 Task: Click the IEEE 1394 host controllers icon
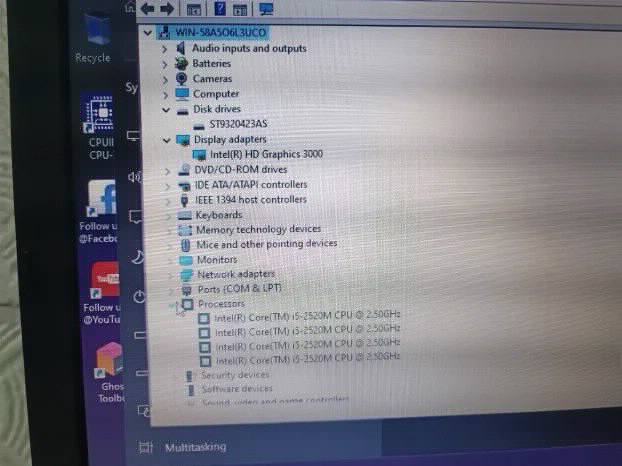coord(184,200)
